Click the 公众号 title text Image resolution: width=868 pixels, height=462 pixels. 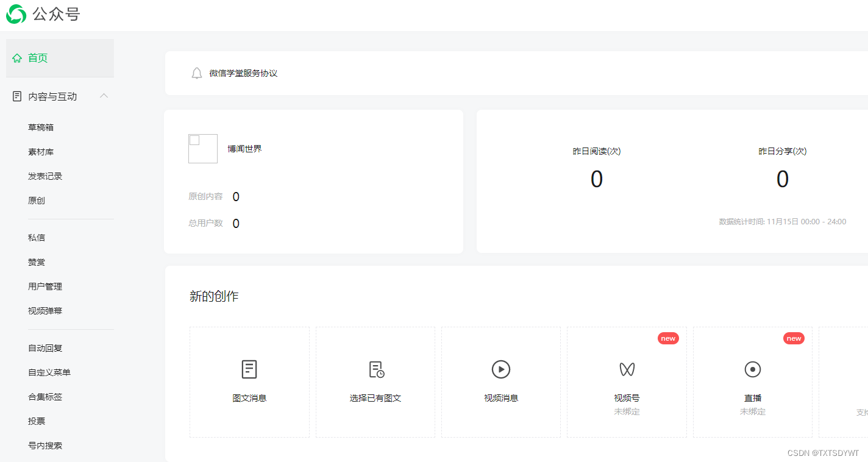(57, 15)
